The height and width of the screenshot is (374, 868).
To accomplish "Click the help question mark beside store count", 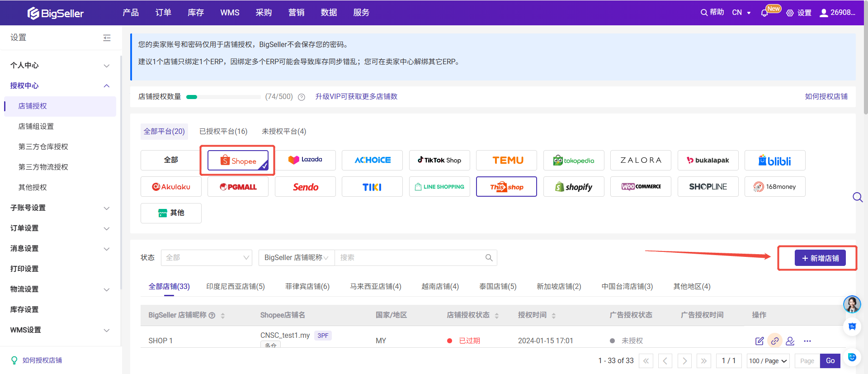I will [x=302, y=97].
